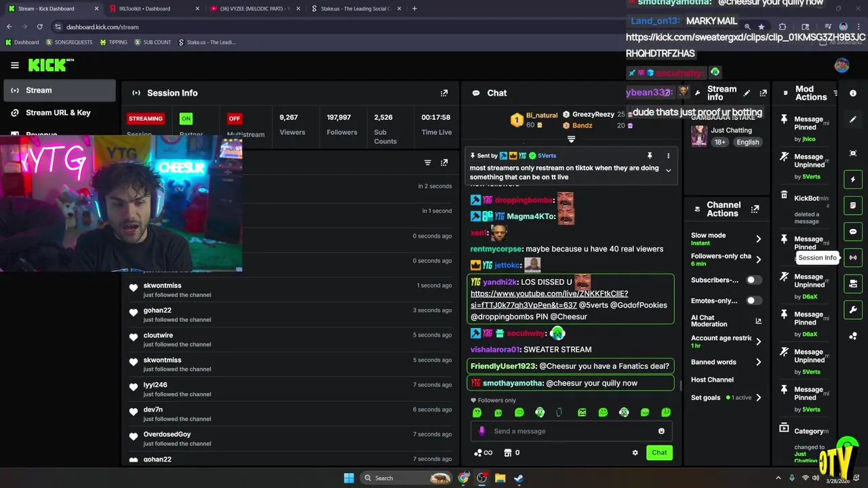Switch to the Stake.us browser tab
The image size is (868, 488).
pyautogui.click(x=355, y=9)
